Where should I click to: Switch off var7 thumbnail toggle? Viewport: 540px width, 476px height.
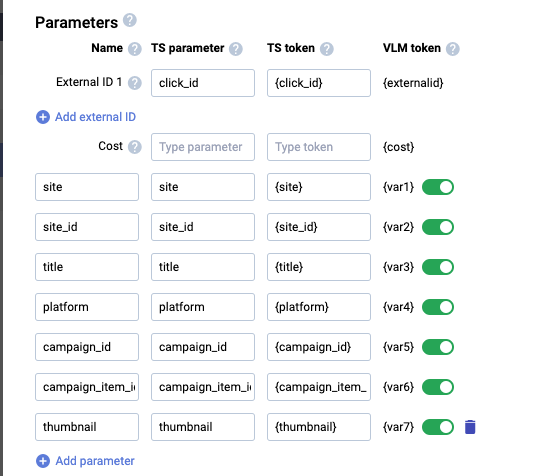click(438, 427)
